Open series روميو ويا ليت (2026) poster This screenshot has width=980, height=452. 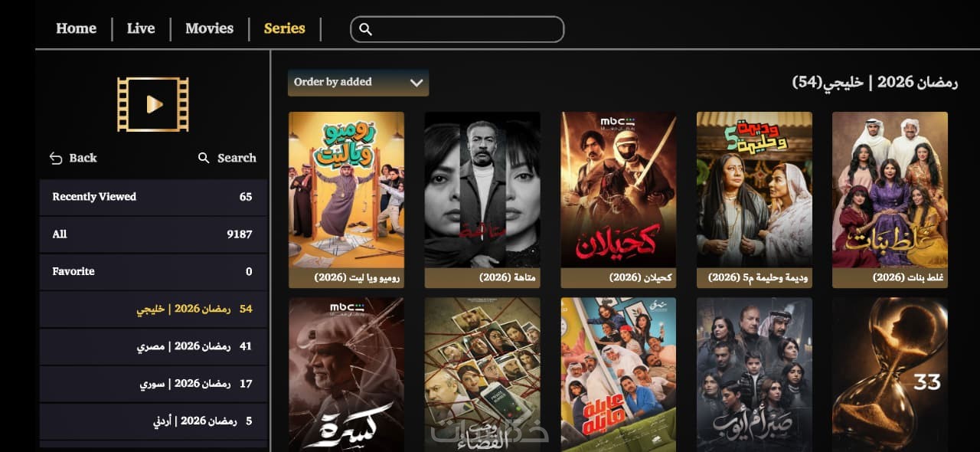click(x=346, y=199)
